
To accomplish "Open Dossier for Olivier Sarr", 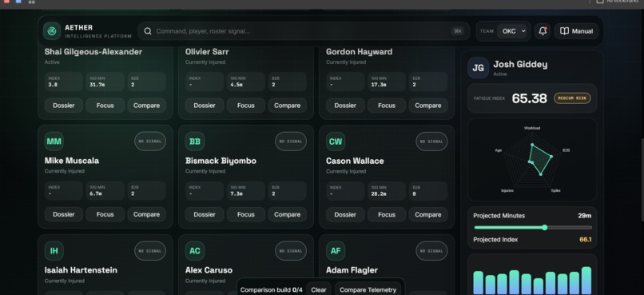I will pyautogui.click(x=205, y=106).
